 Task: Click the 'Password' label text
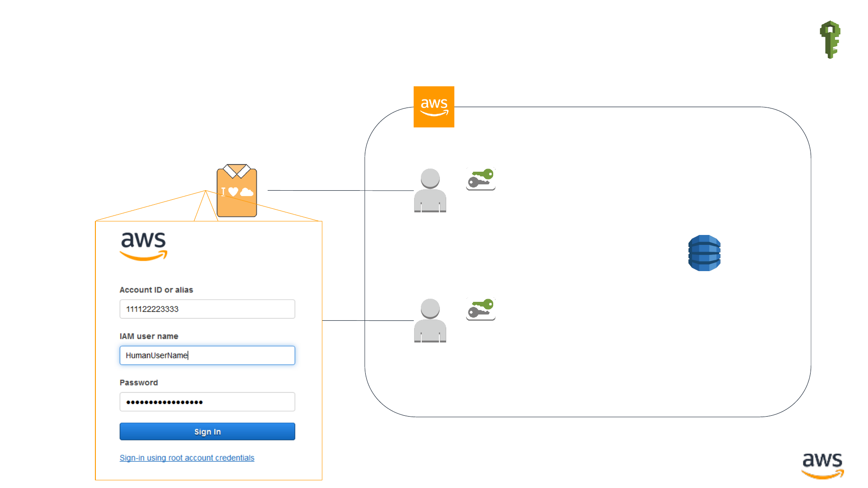[139, 382]
